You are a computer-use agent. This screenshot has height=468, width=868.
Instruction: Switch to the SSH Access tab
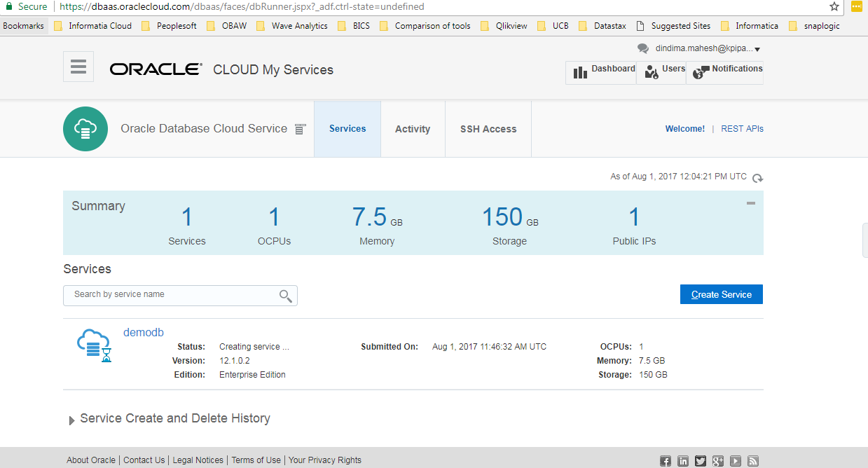pyautogui.click(x=488, y=129)
